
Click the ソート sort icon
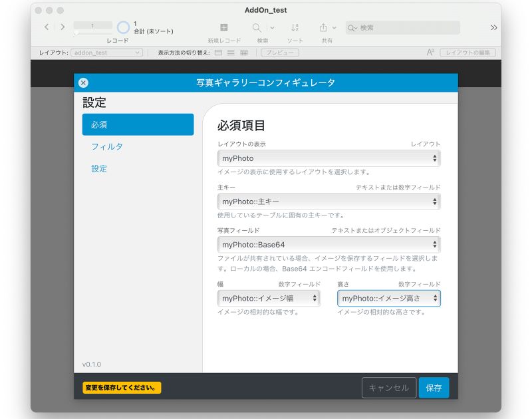point(295,27)
